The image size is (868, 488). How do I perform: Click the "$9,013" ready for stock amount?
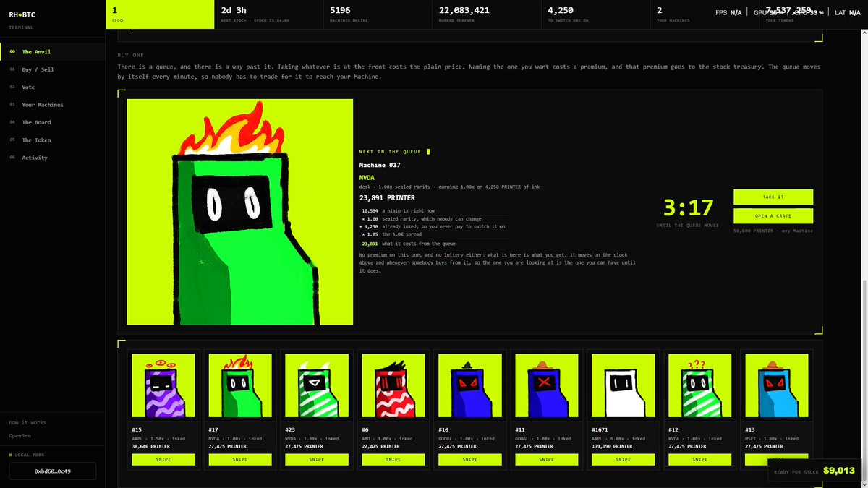[838, 470]
